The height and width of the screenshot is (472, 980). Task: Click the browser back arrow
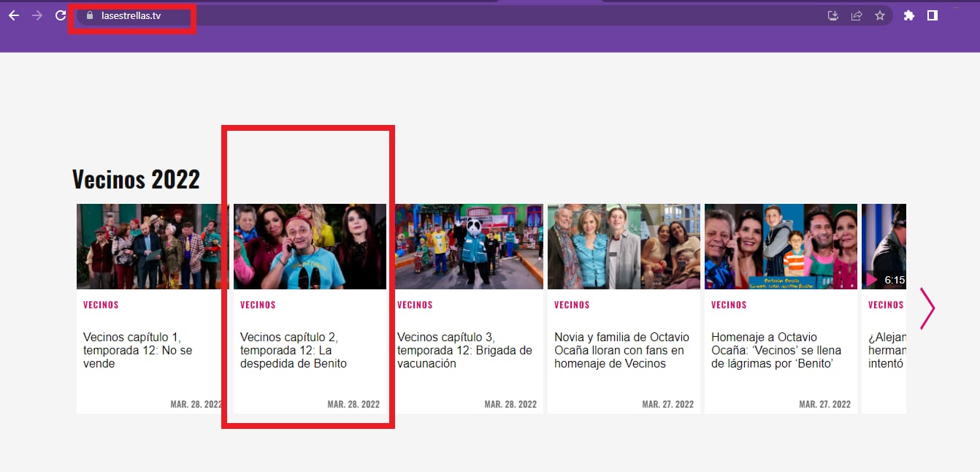pyautogui.click(x=14, y=15)
